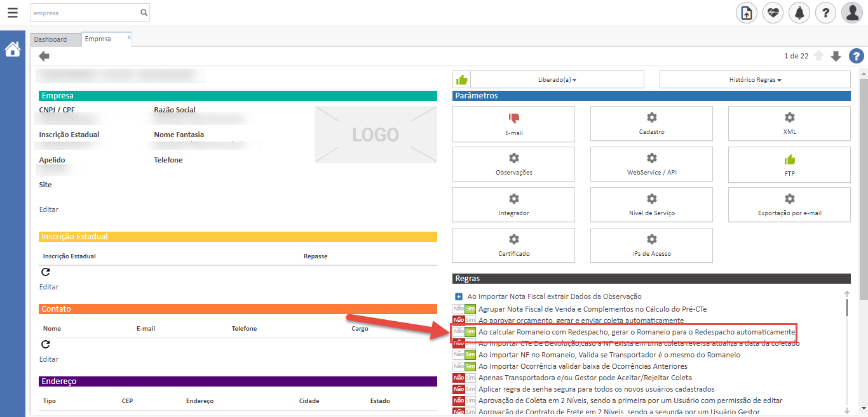Click the Home icon in the sidebar
This screenshot has width=868, height=417.
tap(12, 50)
